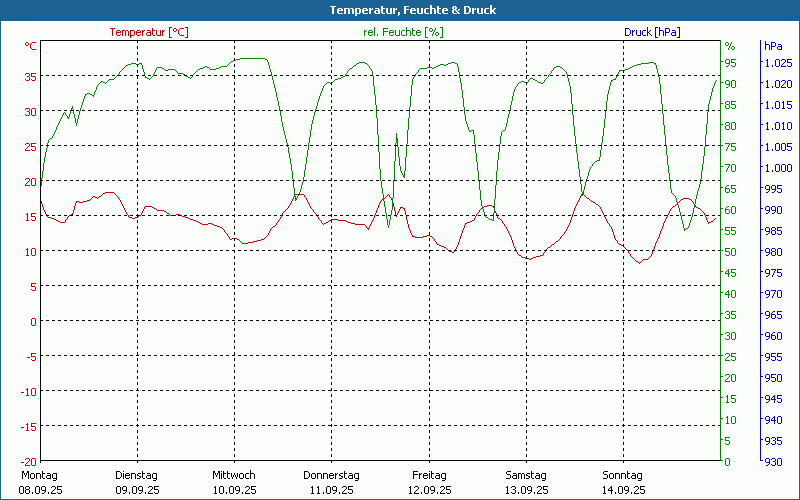This screenshot has height=500, width=800.
Task: Click the 1.025 tick on pressure axis
Action: coord(777,63)
